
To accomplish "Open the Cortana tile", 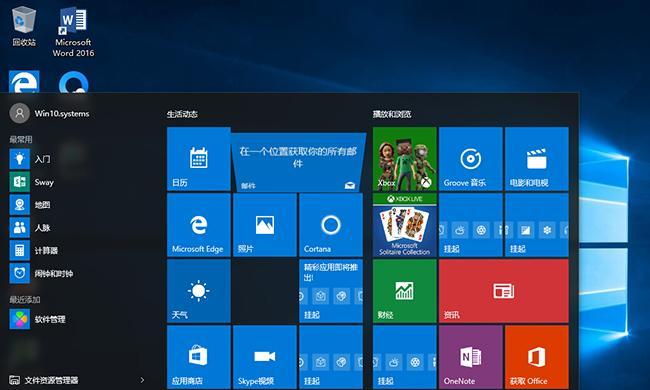I will point(331,225).
